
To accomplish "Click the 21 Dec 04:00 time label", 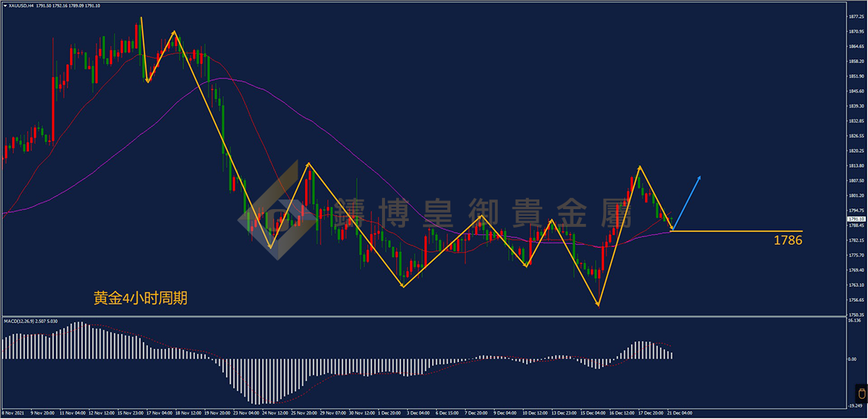I will [681, 413].
